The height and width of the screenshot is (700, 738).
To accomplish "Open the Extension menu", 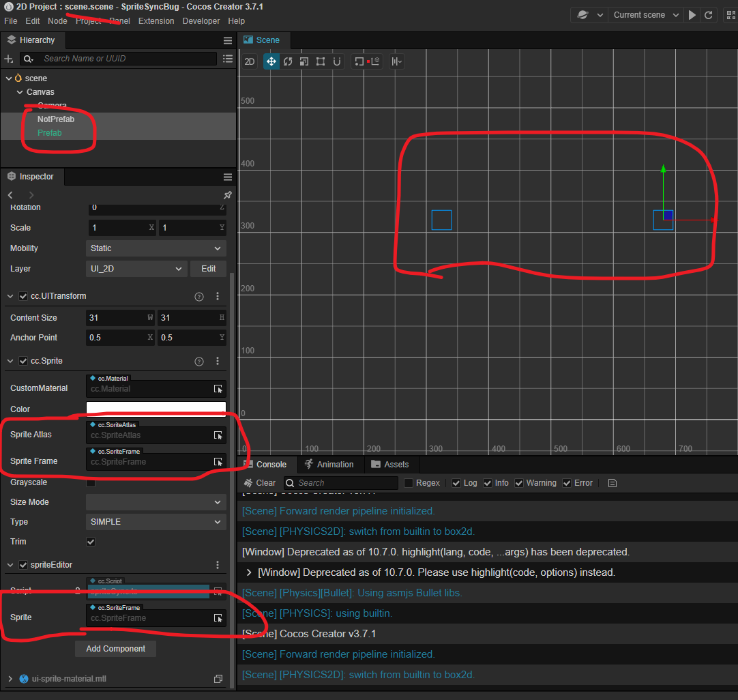I will pyautogui.click(x=156, y=21).
